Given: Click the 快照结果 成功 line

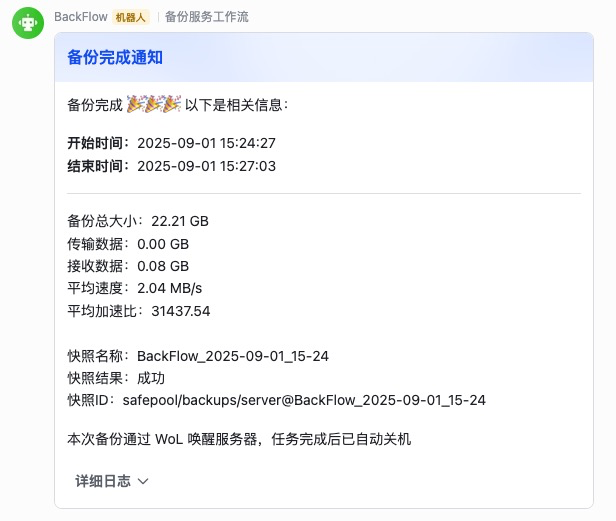Looking at the screenshot, I should [x=116, y=378].
